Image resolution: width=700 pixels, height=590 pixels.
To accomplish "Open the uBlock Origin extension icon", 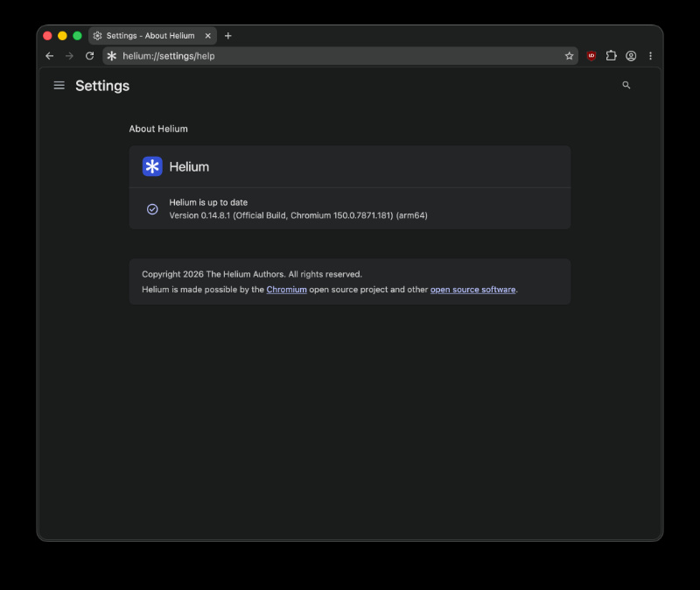I will click(591, 56).
